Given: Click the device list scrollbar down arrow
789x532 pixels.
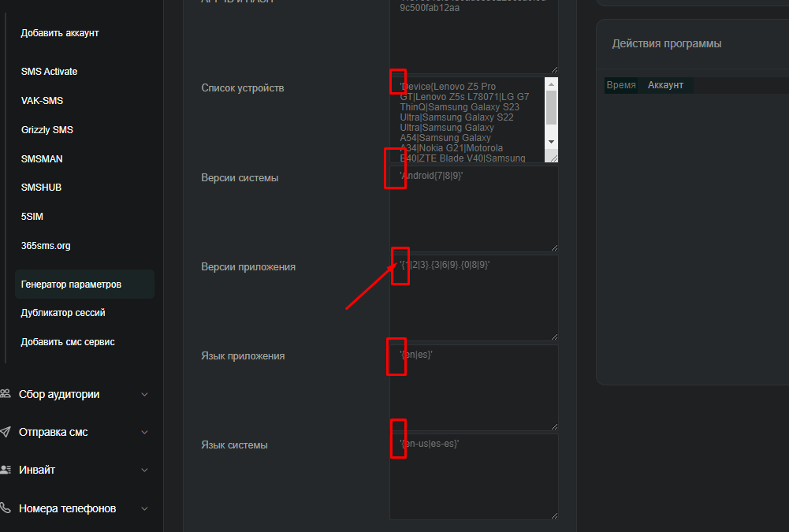Looking at the screenshot, I should pyautogui.click(x=551, y=141).
